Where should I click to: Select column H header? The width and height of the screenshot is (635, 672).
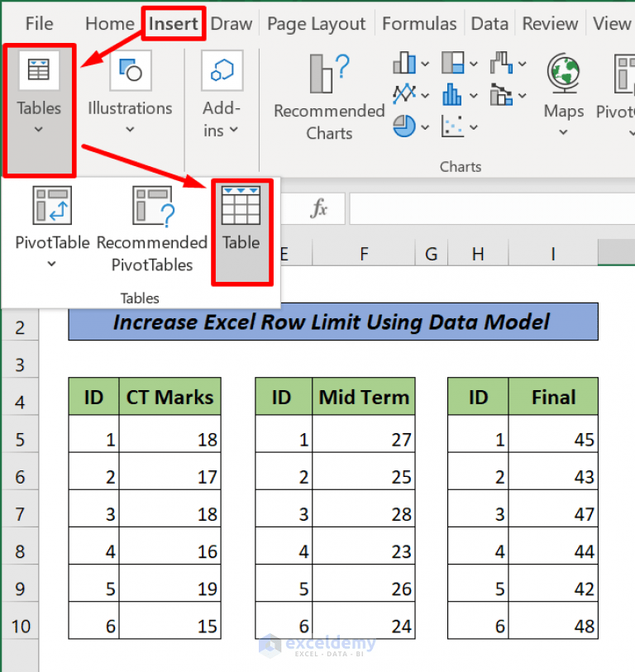pos(478,254)
